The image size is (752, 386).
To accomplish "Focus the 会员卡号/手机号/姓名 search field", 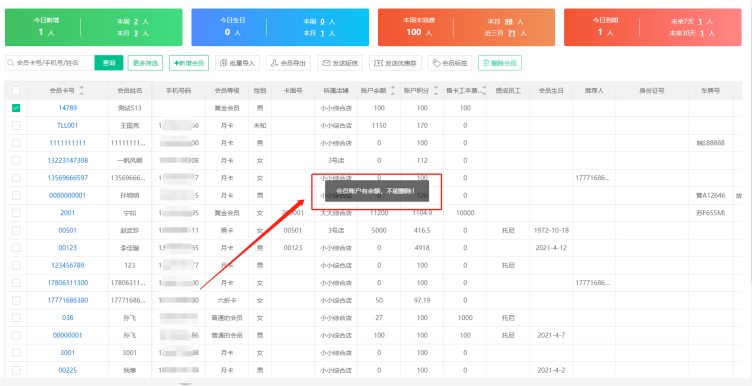I will [50, 63].
